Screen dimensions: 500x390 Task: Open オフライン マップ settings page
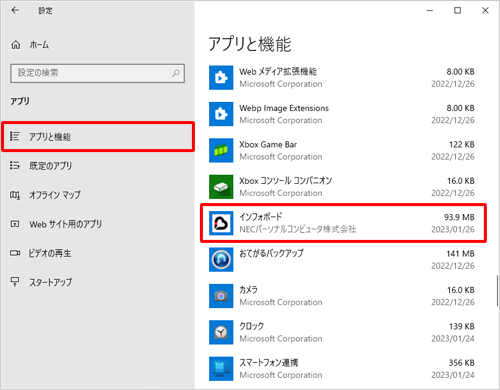point(55,195)
